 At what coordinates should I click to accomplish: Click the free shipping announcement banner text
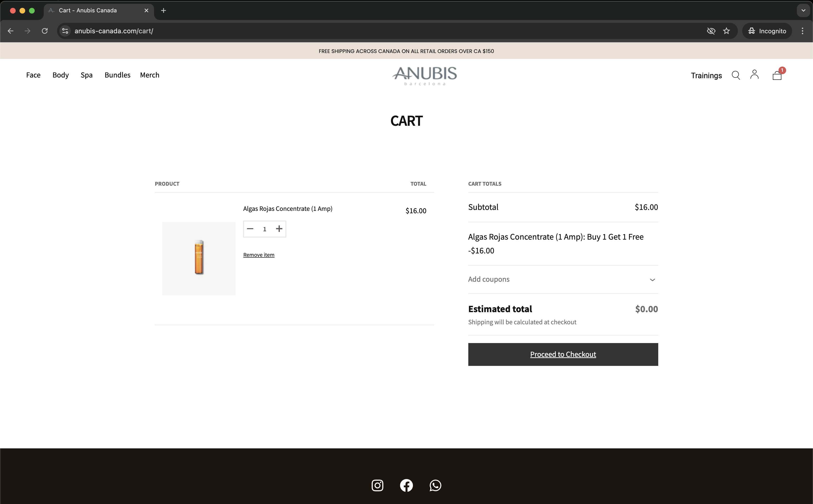[406, 51]
